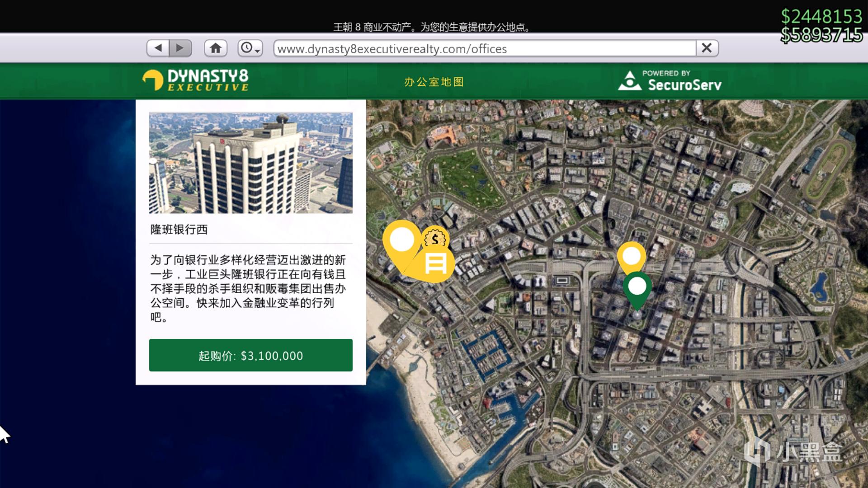This screenshot has height=488, width=868.
Task: Click the 隆班银行西 office title
Action: tap(179, 230)
